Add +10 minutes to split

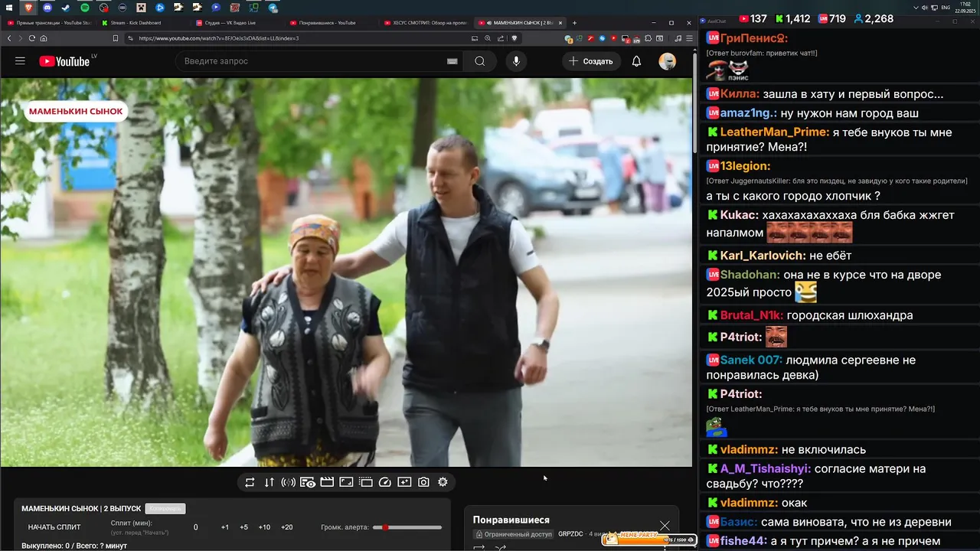[264, 527]
